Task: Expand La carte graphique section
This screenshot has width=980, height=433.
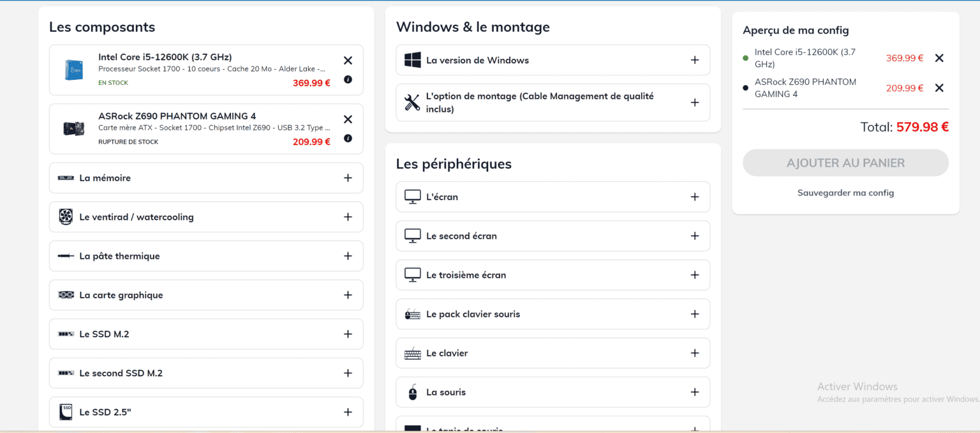Action: coord(206,295)
